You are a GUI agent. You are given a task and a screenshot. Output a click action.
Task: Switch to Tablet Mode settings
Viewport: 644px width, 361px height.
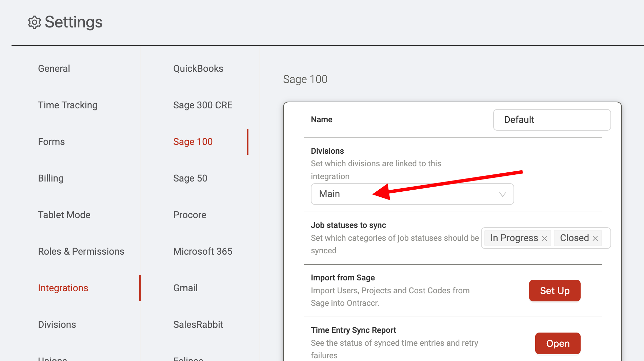point(64,215)
